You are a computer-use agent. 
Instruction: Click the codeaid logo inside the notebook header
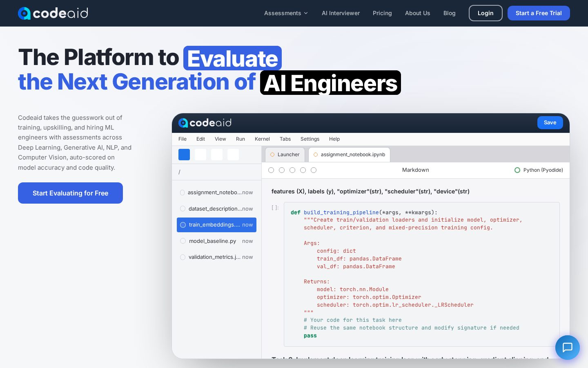205,123
